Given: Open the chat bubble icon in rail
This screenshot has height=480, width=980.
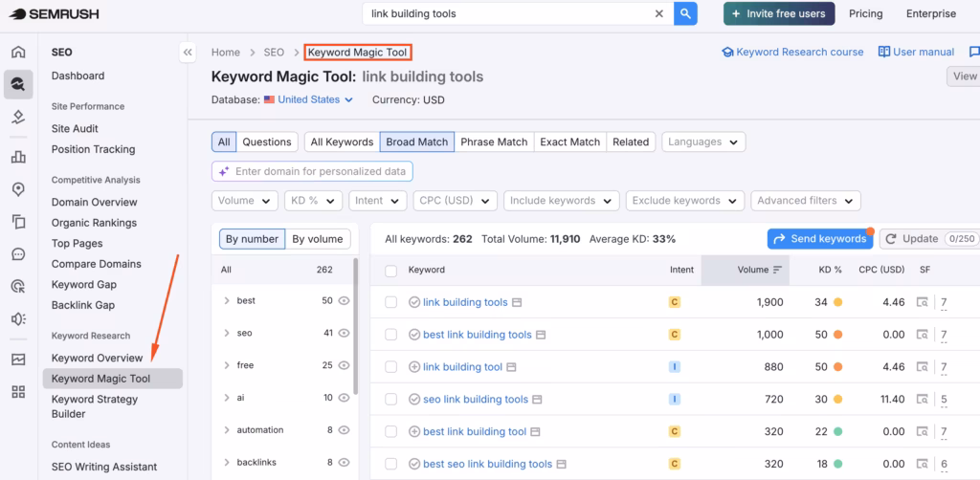Looking at the screenshot, I should pos(19,254).
